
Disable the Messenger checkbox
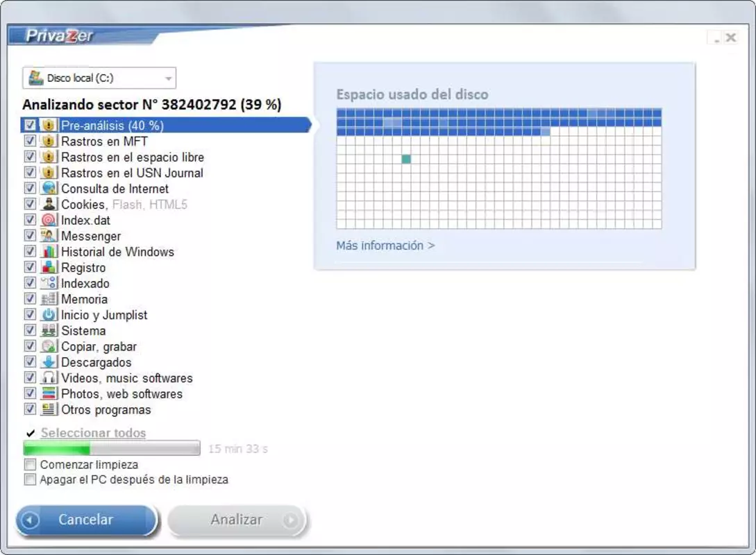30,236
